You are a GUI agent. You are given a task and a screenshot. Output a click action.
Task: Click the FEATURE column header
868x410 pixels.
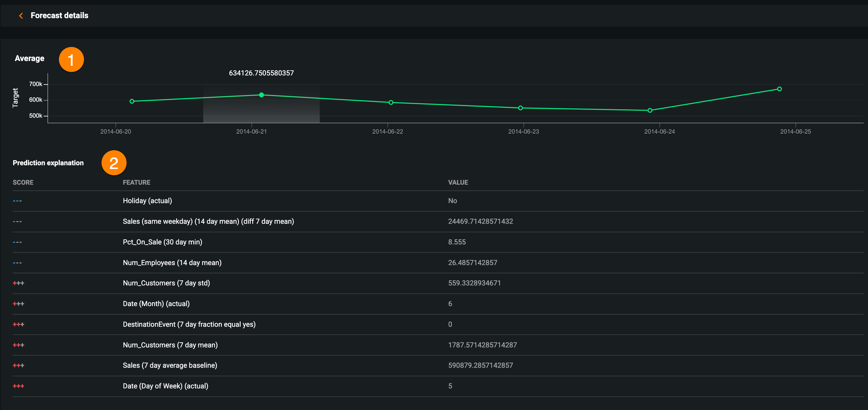137,182
